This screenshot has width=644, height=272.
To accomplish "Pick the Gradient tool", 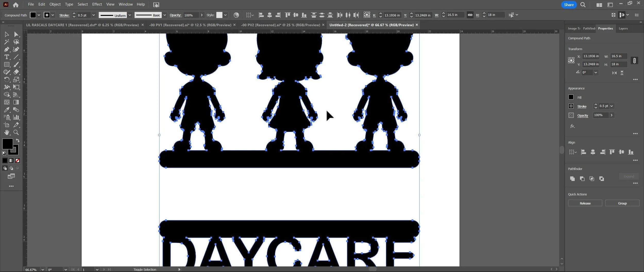I will (x=16, y=102).
